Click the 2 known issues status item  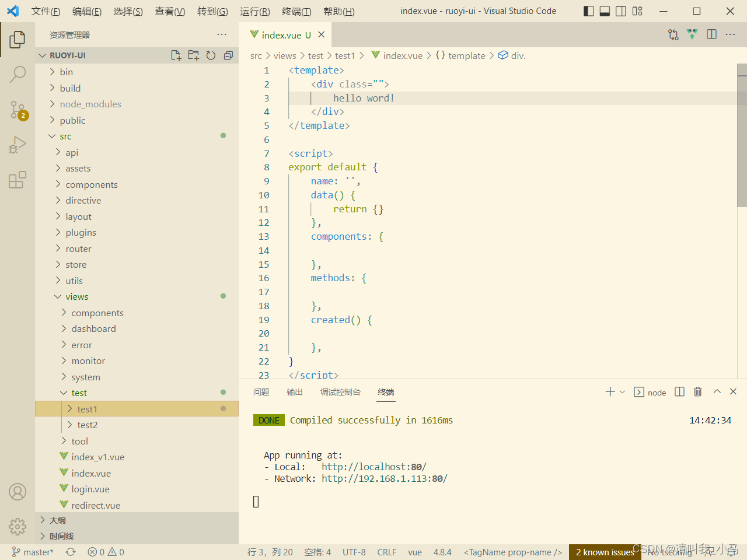[x=605, y=552]
